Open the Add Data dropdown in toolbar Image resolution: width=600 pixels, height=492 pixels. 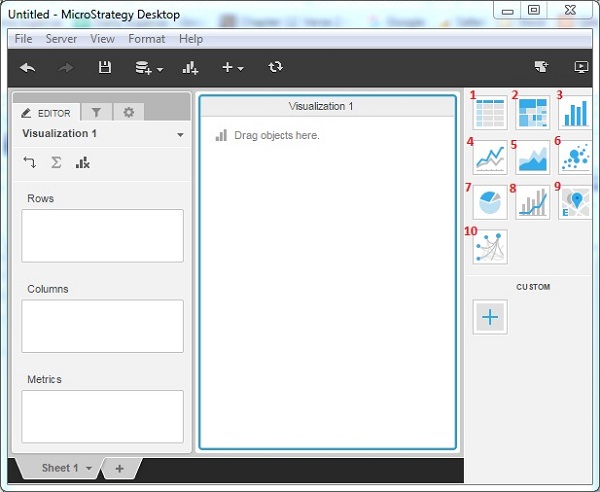point(149,68)
